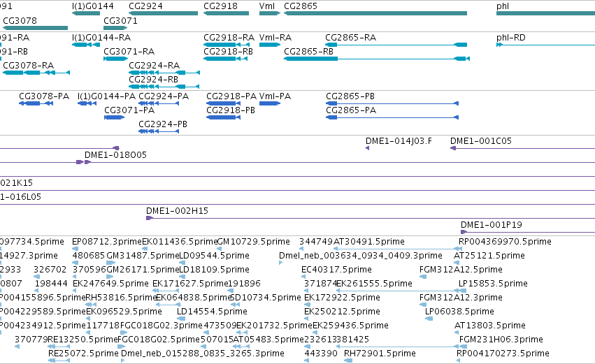Select the FGM312A12.3prime EST label
The image size is (595, 364).
(x=461, y=298)
